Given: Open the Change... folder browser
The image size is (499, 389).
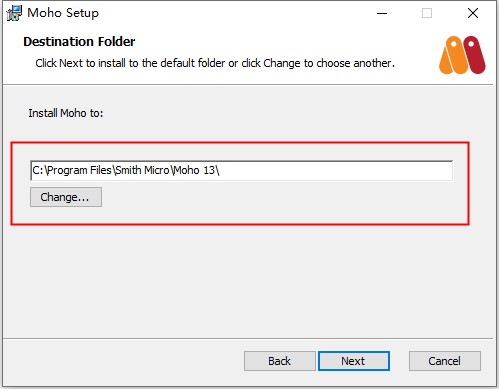Looking at the screenshot, I should click(x=66, y=197).
